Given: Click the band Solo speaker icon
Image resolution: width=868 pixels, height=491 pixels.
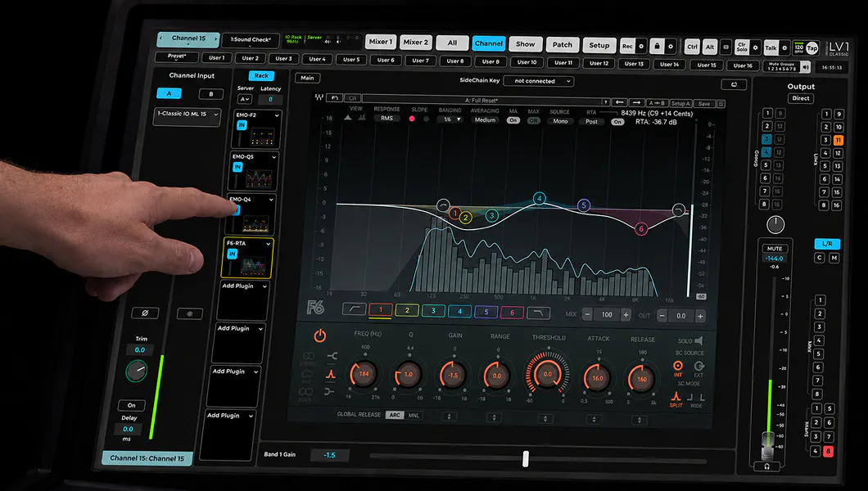Looking at the screenshot, I should pyautogui.click(x=698, y=340).
